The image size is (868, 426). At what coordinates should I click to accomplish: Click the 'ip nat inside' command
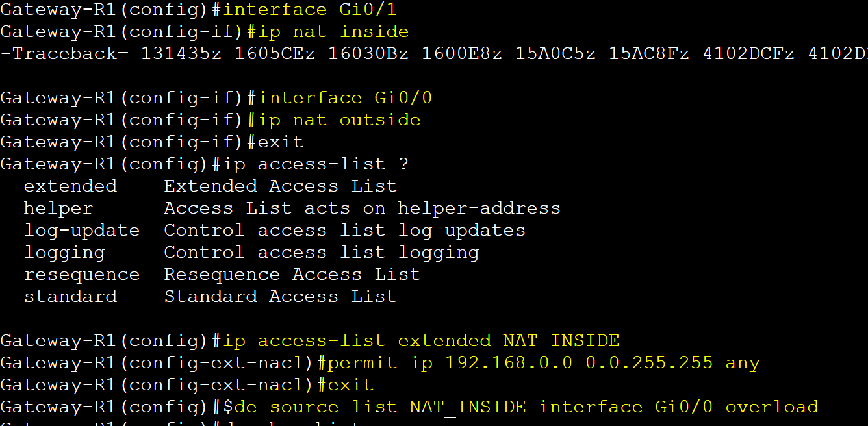tap(328, 32)
